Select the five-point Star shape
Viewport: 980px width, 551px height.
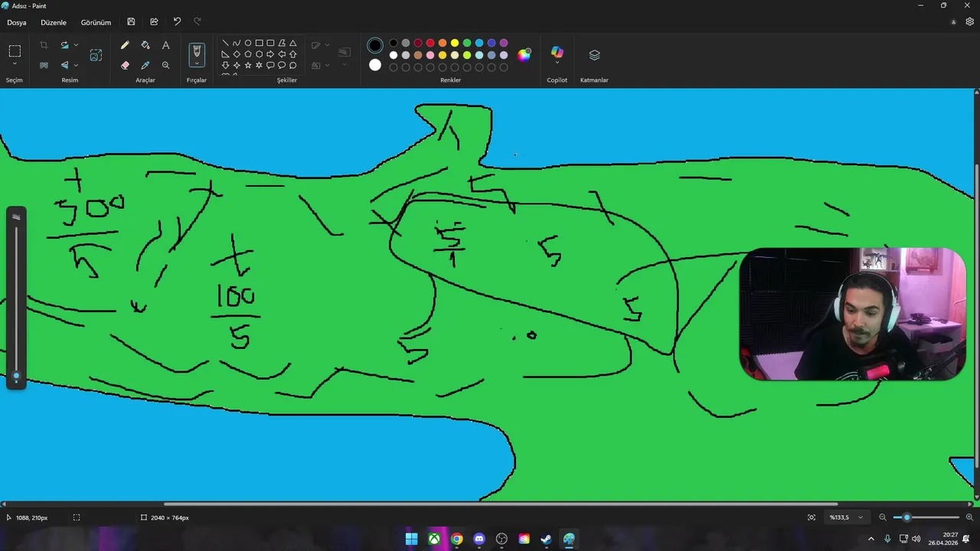[248, 65]
